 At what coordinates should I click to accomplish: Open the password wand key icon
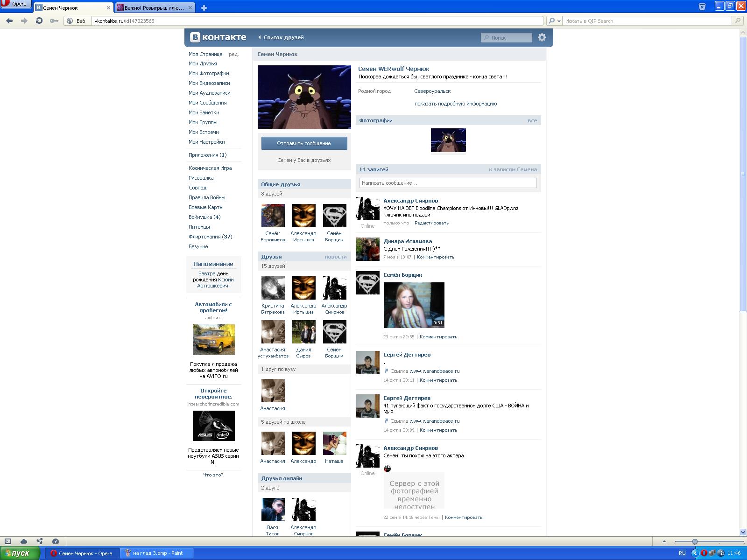coord(54,21)
